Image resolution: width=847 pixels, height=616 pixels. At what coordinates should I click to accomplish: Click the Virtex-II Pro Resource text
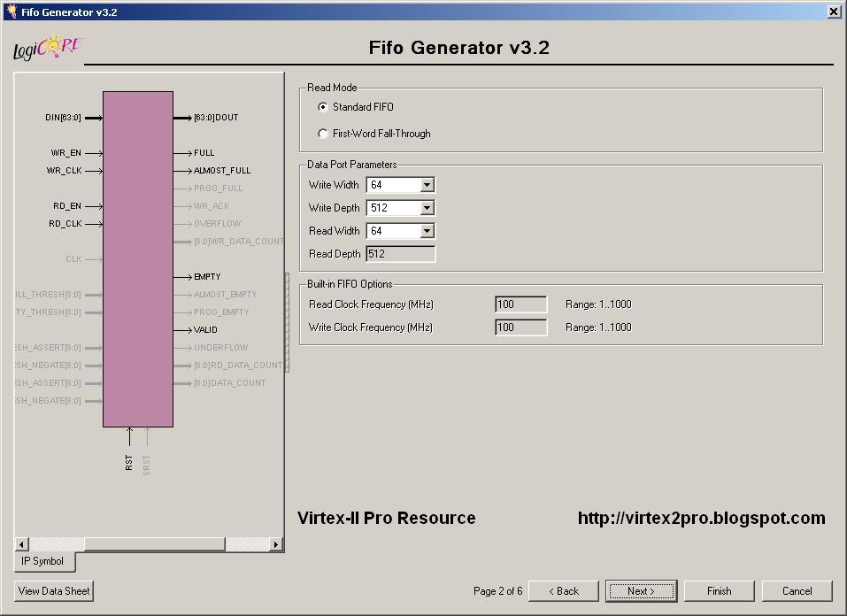tap(386, 518)
